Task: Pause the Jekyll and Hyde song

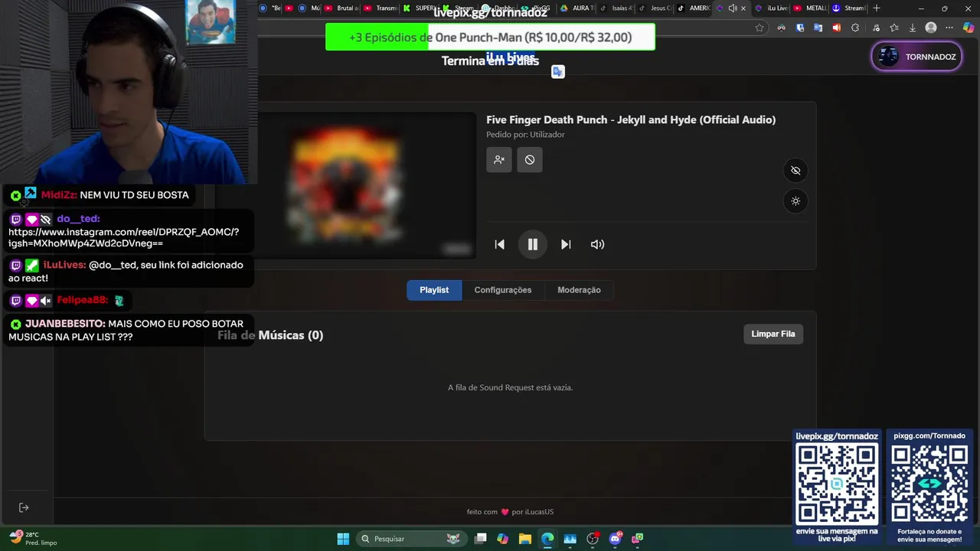Action: pyautogui.click(x=532, y=244)
